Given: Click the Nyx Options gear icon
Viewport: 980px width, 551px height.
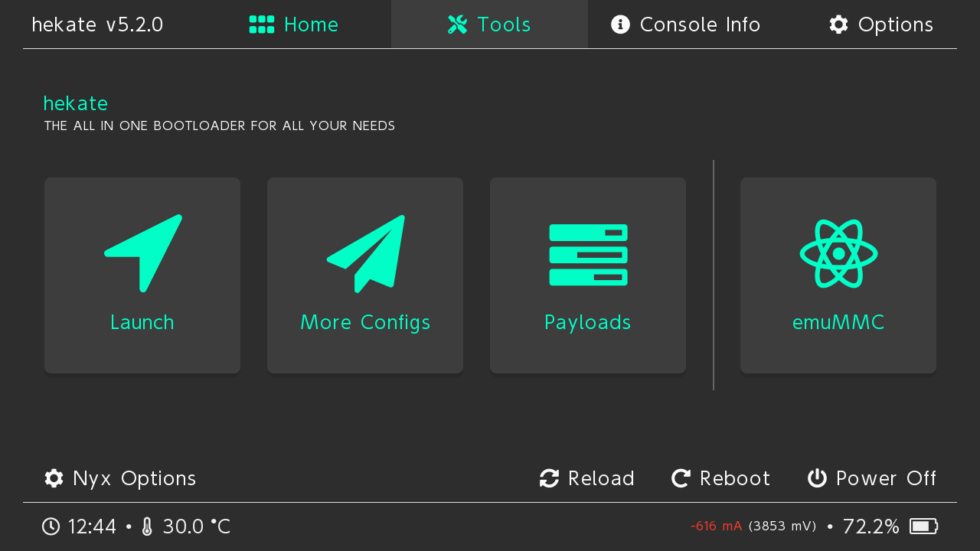Looking at the screenshot, I should (x=54, y=478).
